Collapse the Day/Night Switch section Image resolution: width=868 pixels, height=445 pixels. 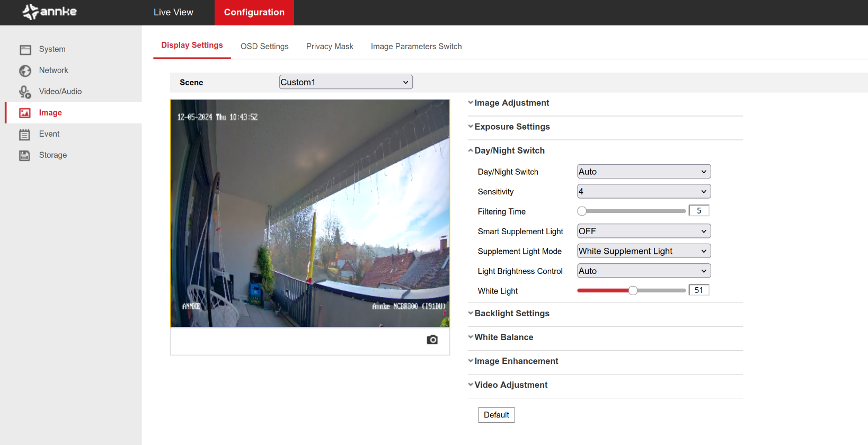(509, 150)
